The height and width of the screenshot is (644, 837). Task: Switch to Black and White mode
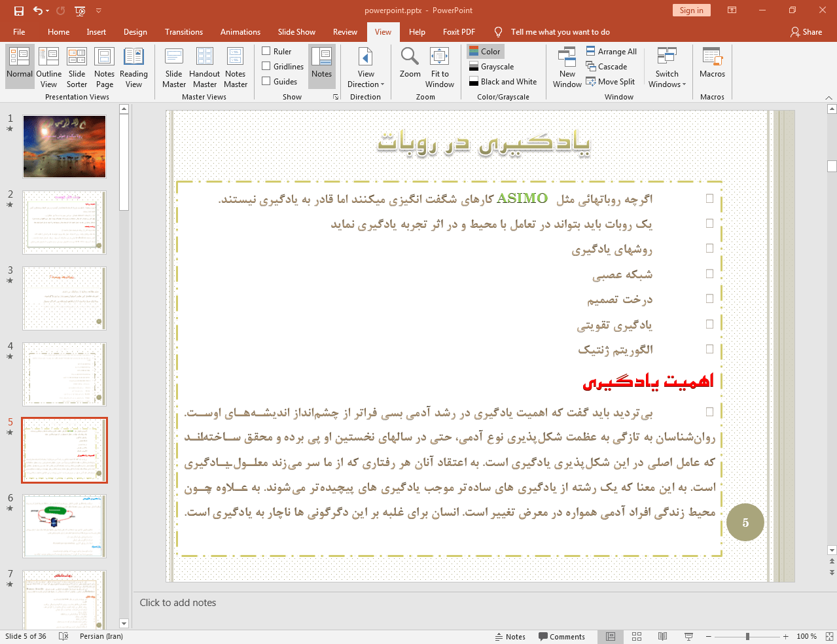pos(503,82)
